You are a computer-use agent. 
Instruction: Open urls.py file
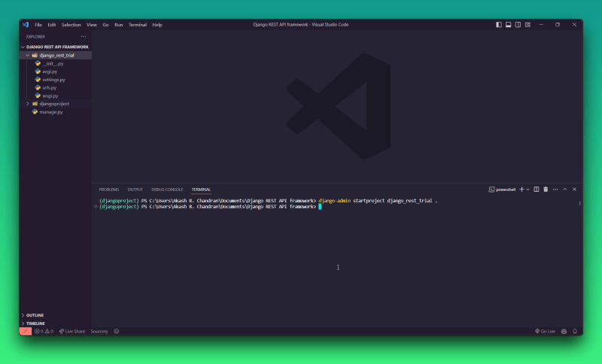(x=50, y=87)
